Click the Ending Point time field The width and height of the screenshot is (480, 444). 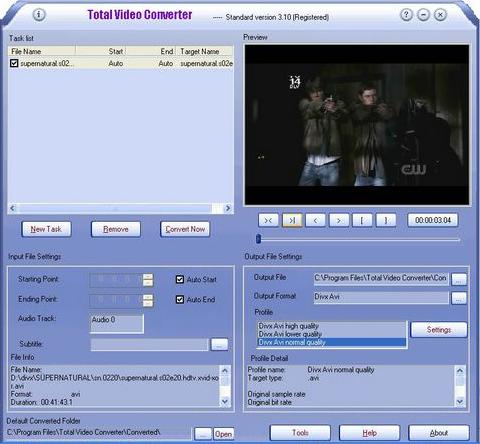[116, 300]
